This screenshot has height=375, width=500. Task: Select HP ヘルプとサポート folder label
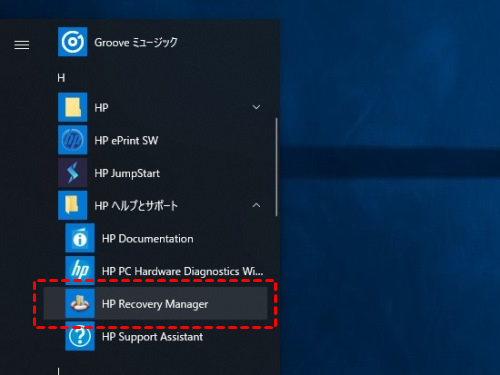tap(136, 206)
